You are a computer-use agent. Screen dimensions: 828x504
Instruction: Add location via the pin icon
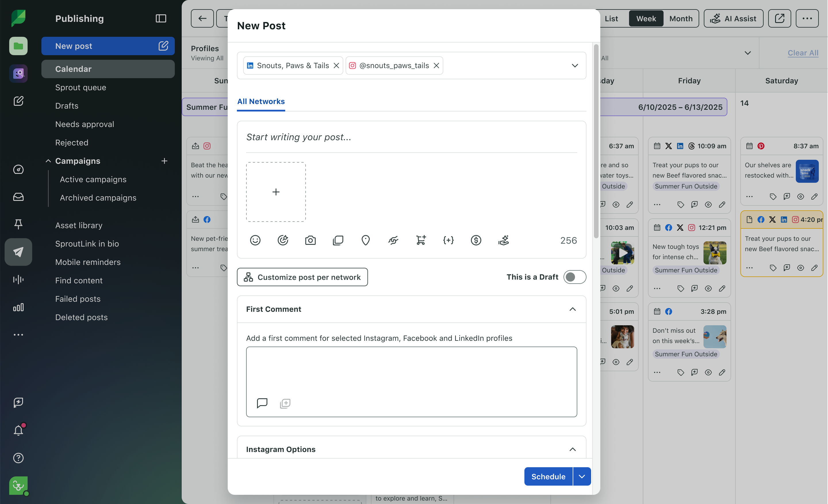(365, 240)
